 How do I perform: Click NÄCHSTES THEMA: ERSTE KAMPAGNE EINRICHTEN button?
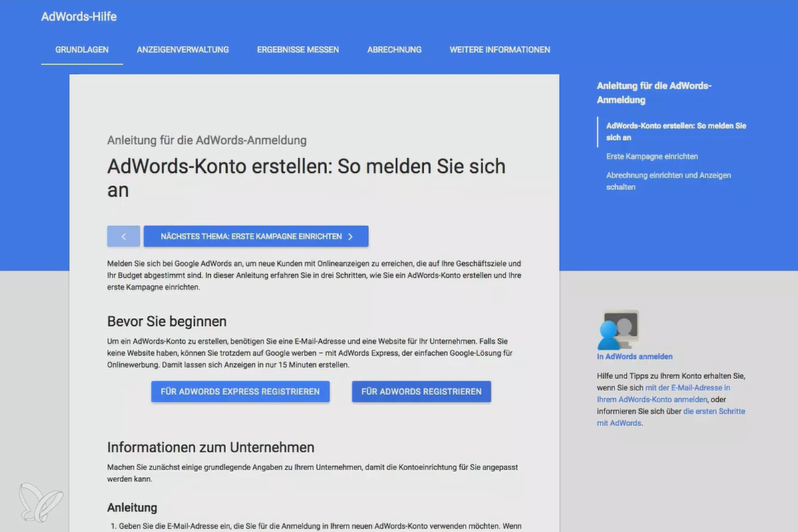pos(256,236)
